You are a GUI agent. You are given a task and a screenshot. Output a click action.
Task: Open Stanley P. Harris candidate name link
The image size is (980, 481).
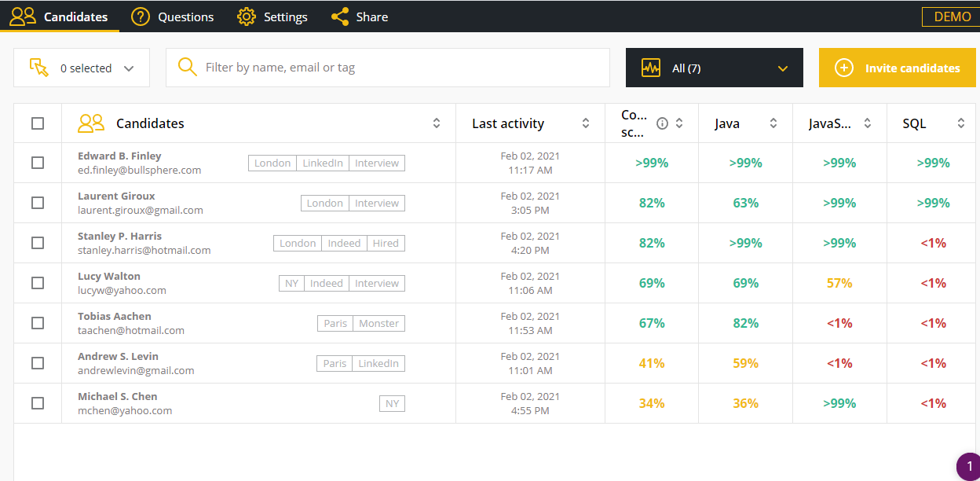tap(119, 236)
